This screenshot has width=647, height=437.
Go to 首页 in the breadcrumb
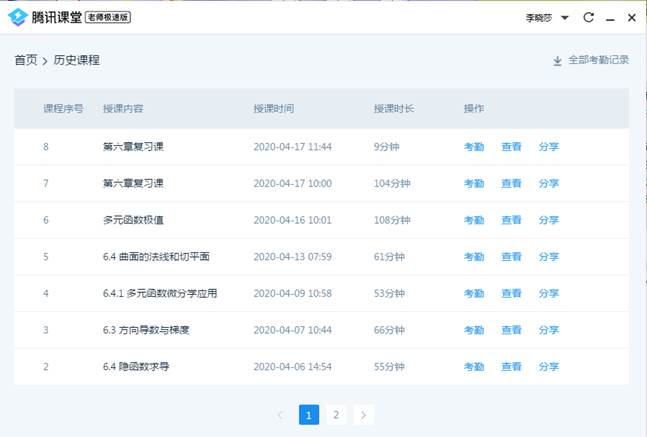(26, 60)
